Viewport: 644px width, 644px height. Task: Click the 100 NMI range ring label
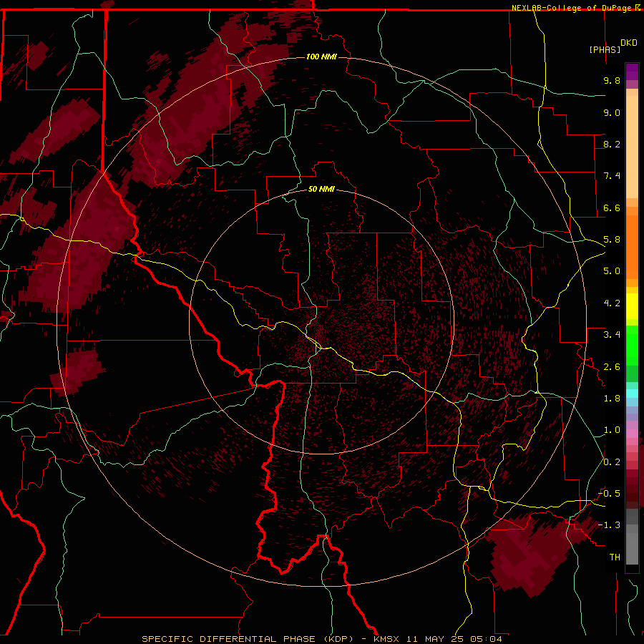coord(321,57)
